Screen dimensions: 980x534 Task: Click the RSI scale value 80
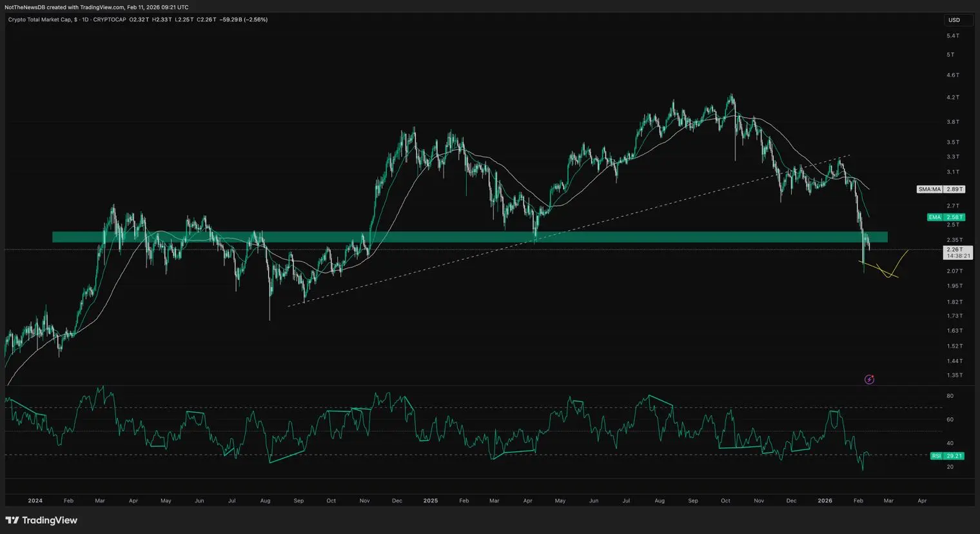[950, 396]
